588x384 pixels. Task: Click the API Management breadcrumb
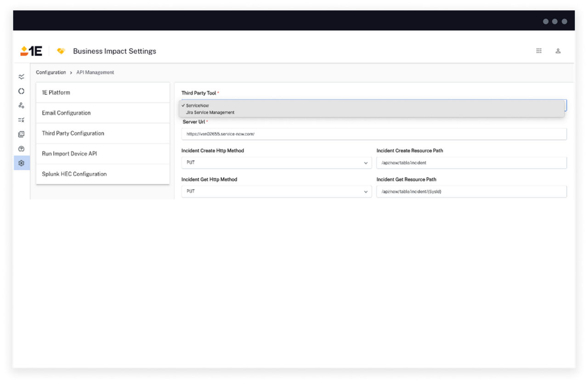pos(95,73)
